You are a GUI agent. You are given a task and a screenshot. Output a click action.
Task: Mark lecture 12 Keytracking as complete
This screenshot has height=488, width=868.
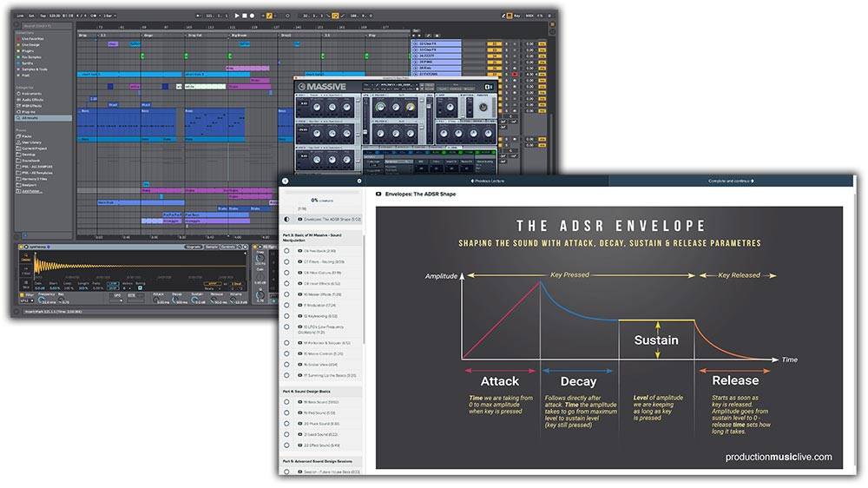tap(286, 316)
